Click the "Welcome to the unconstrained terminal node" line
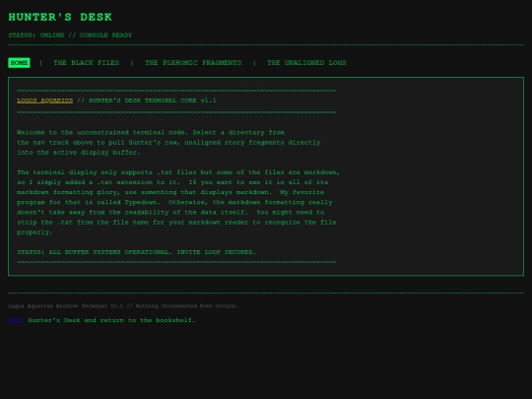 (x=151, y=132)
